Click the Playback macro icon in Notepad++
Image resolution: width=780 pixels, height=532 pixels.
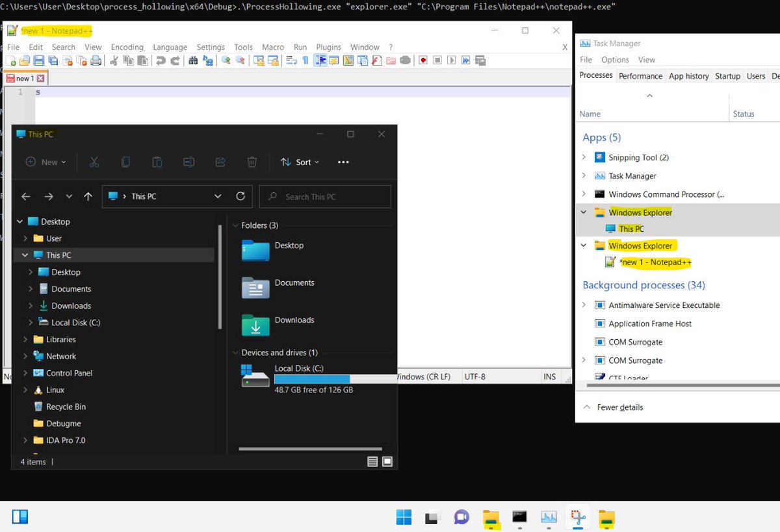pyautogui.click(x=452, y=60)
